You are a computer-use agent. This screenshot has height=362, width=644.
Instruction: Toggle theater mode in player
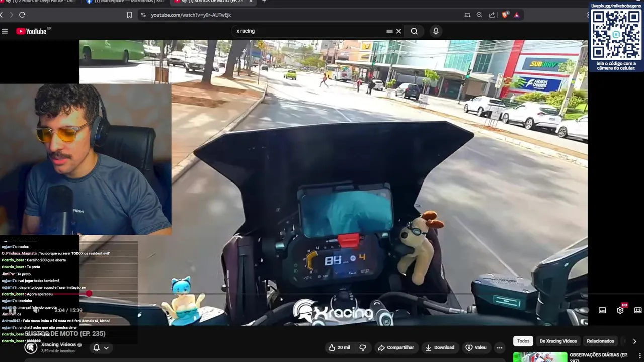coord(638,310)
